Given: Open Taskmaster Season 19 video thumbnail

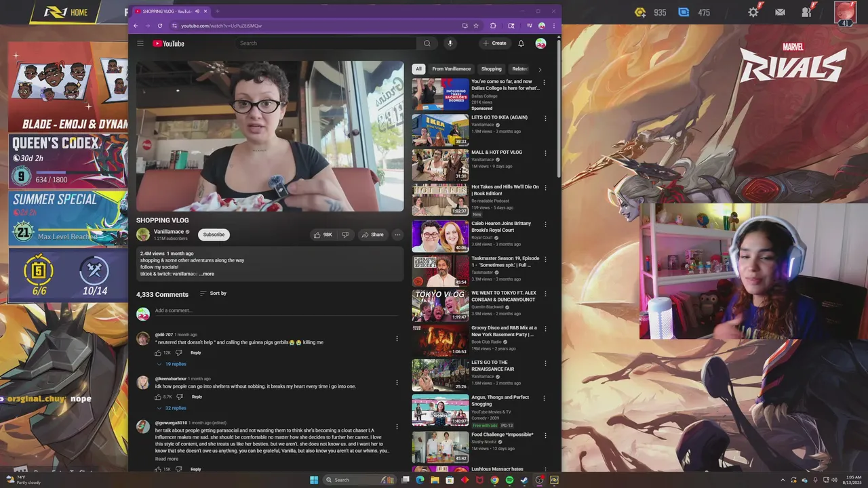Looking at the screenshot, I should click(440, 270).
